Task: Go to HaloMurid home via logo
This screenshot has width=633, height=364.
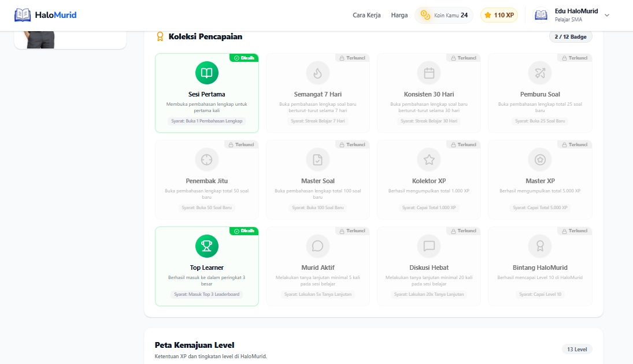Action: [x=45, y=15]
